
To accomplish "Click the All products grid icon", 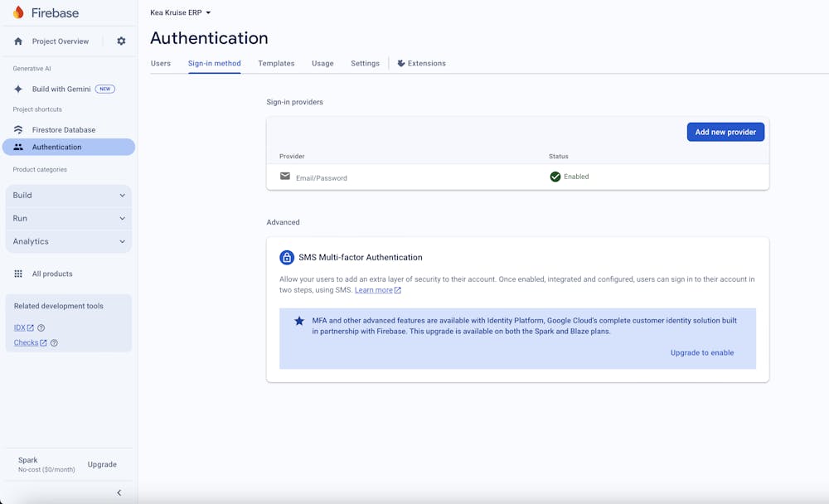I will coord(18,274).
